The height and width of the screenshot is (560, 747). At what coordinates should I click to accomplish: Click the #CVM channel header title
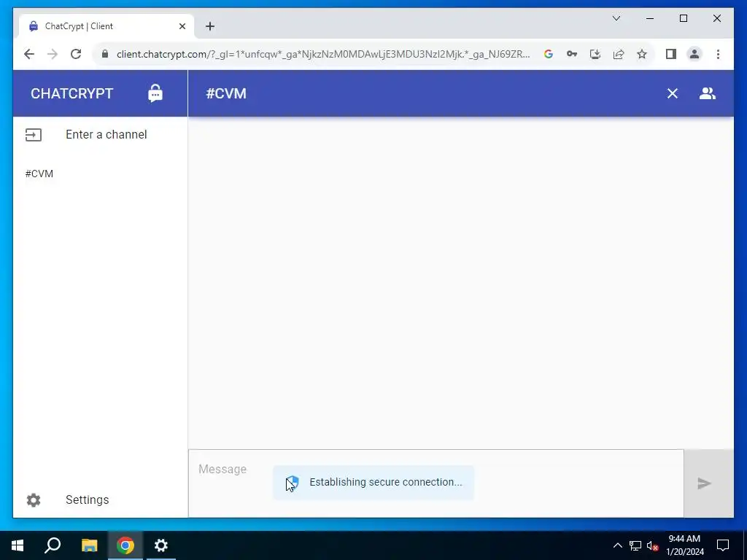click(226, 93)
